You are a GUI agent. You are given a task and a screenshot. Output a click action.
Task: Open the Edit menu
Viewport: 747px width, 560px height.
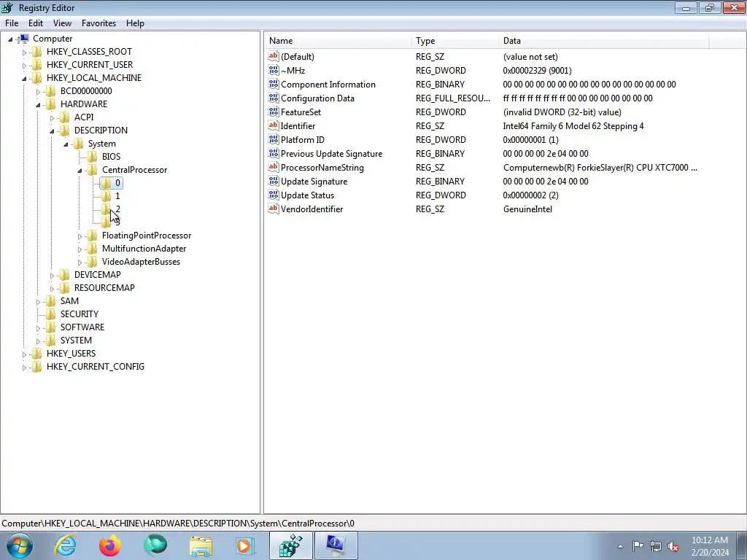pos(35,23)
